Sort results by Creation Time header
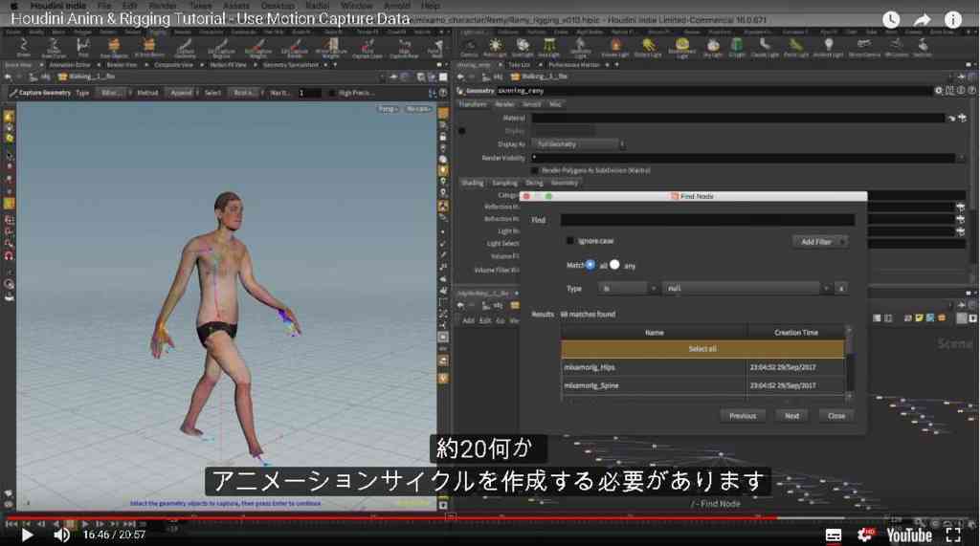Image resolution: width=980 pixels, height=546 pixels. tap(795, 333)
